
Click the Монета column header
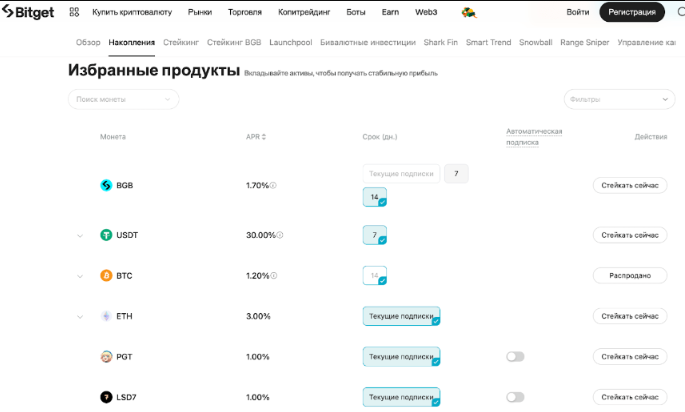pyautogui.click(x=113, y=137)
